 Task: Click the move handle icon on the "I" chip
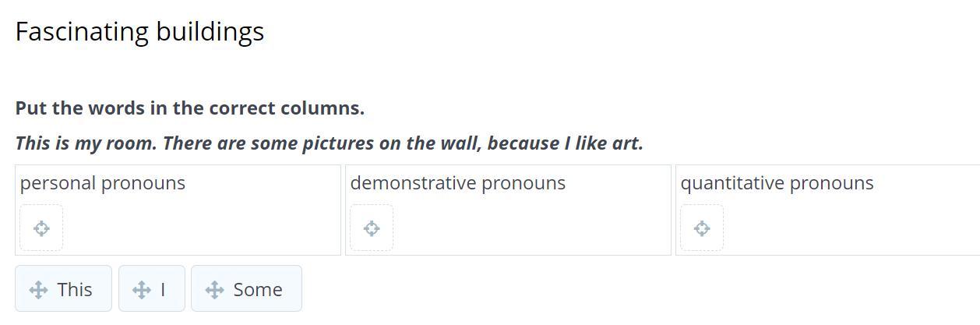point(142,290)
